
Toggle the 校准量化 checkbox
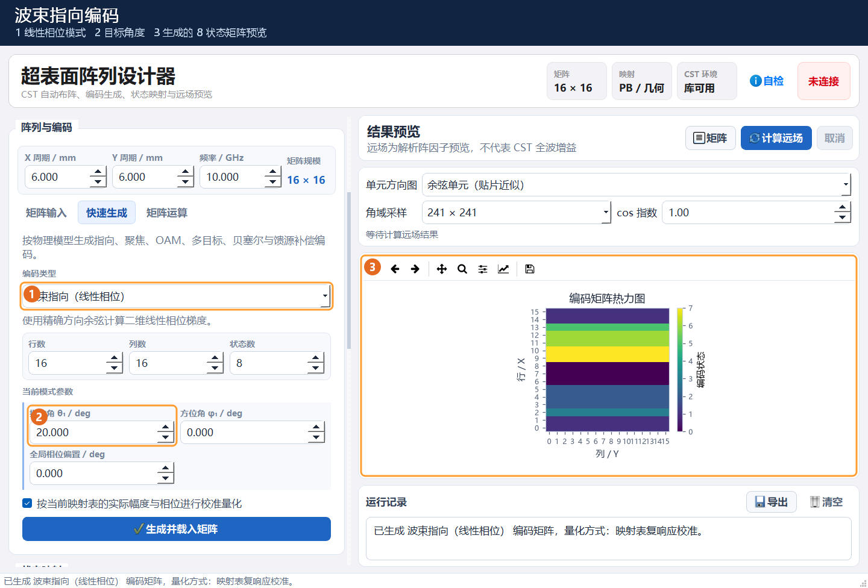[27, 503]
